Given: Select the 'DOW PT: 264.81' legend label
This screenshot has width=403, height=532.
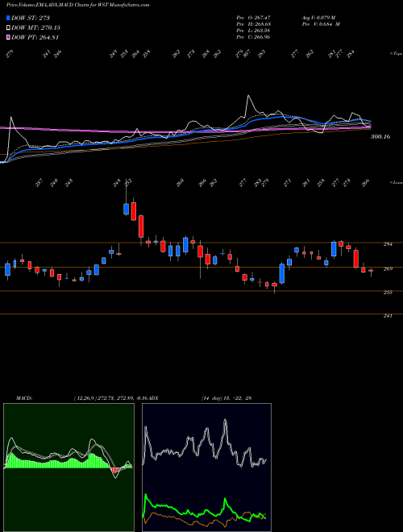Looking at the screenshot, I should pos(35,37).
